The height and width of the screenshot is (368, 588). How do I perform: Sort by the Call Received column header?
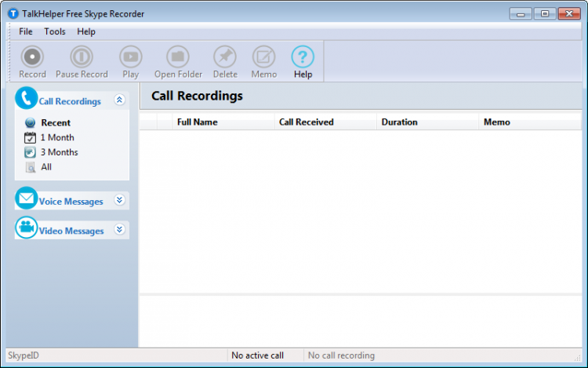click(325, 122)
